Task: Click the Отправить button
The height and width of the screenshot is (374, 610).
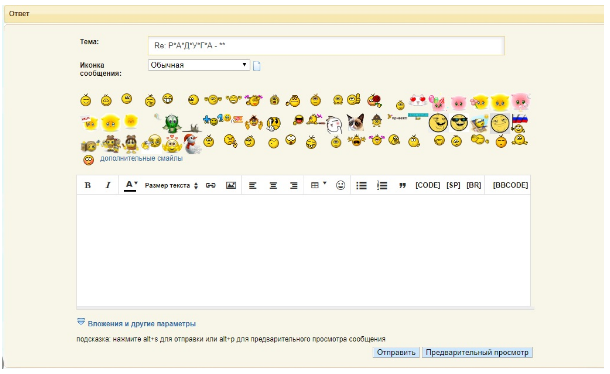Action: point(396,353)
